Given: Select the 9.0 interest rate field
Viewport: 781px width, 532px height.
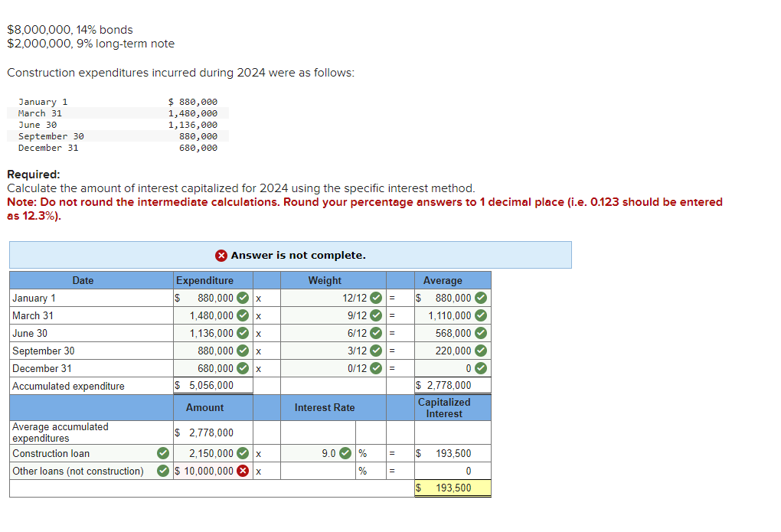Looking at the screenshot, I should tap(319, 453).
